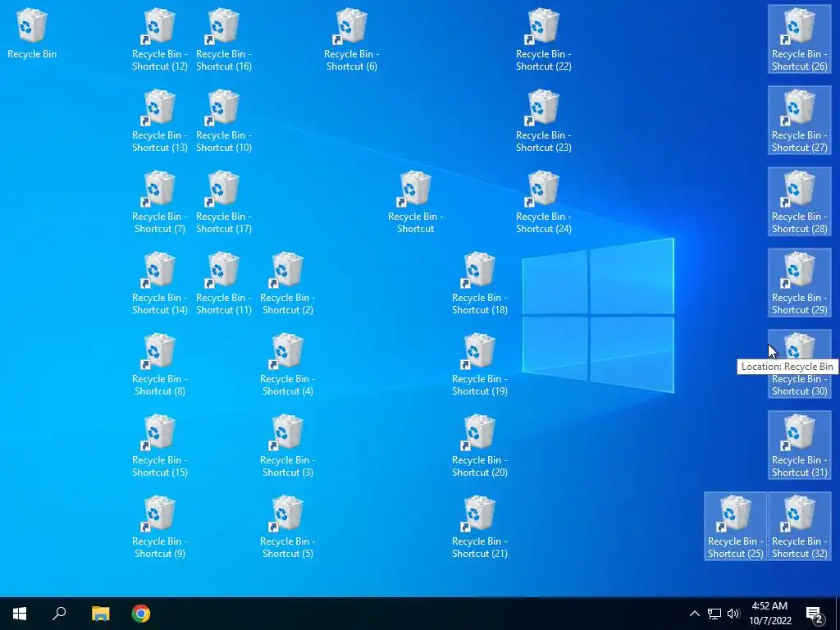Select Recycle Bin - Shortcut (18)
This screenshot has width=840, height=630.
(479, 283)
